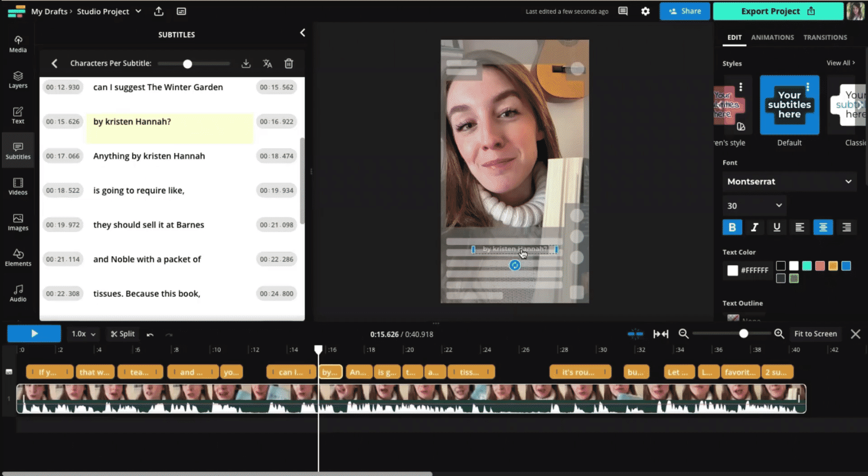This screenshot has height=476, width=868.
Task: Click the translate subtitles icon
Action: [267, 64]
